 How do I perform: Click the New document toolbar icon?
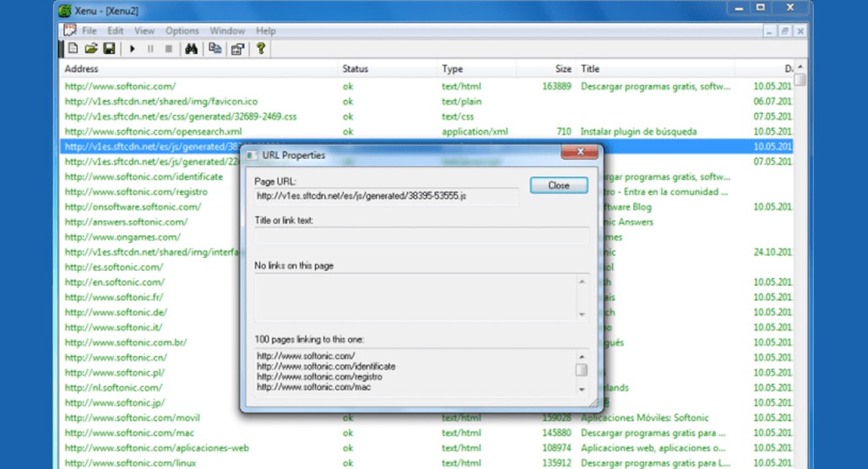coord(73,49)
